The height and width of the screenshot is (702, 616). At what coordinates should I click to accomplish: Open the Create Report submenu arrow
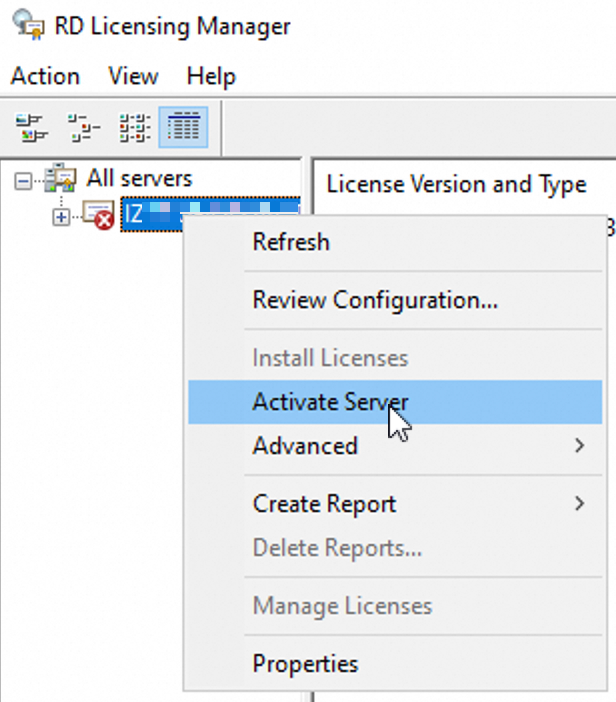click(579, 504)
